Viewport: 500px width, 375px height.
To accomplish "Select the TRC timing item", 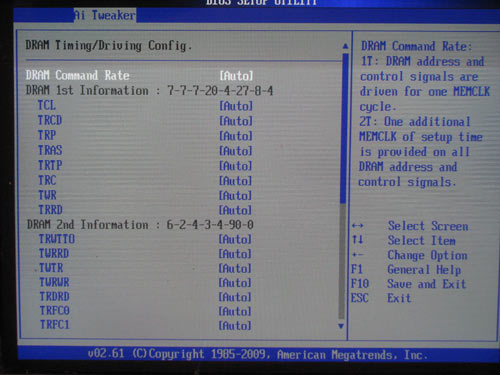I will (47, 180).
